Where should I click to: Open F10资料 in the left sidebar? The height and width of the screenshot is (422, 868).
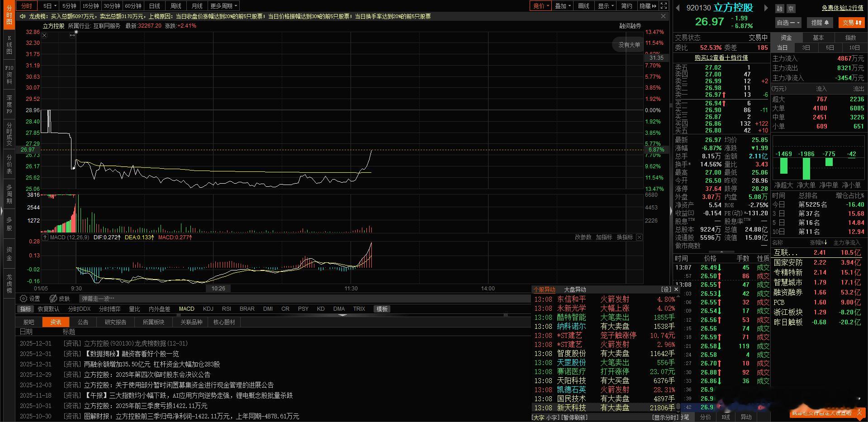coord(9,75)
